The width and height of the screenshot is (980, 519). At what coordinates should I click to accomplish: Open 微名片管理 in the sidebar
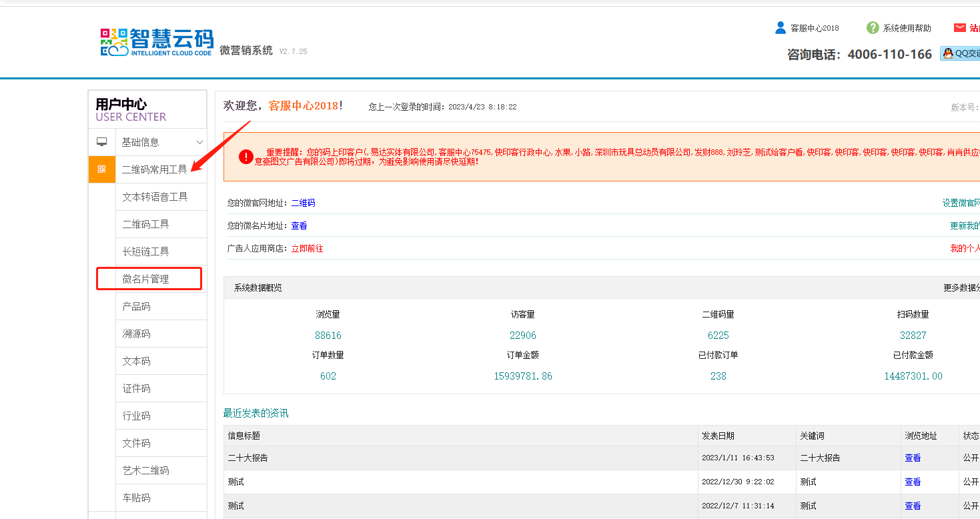click(x=145, y=279)
